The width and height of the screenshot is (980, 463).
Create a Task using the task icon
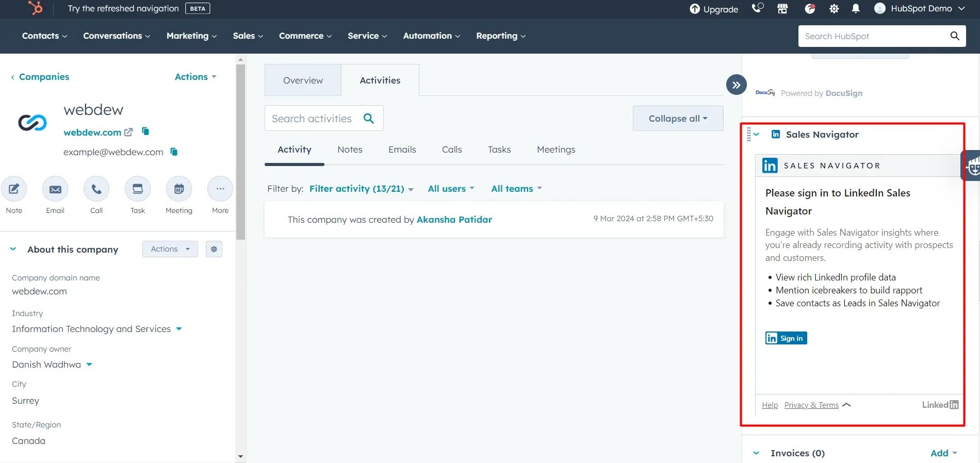click(138, 189)
